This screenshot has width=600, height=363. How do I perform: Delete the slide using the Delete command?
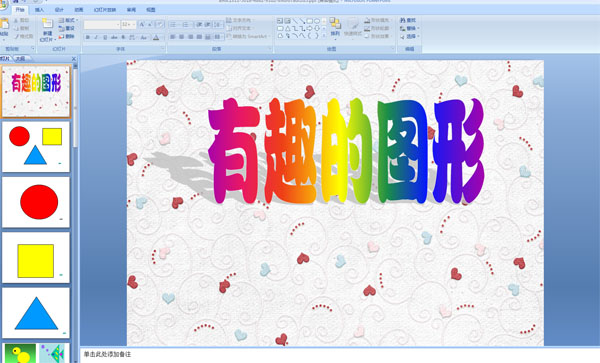(x=67, y=36)
